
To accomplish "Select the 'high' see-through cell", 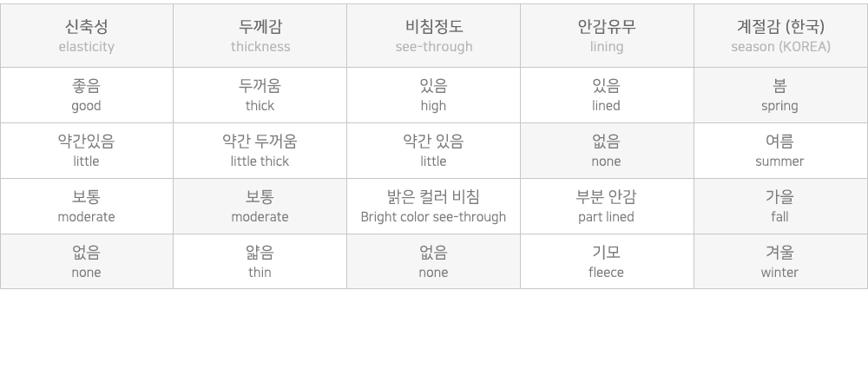I will coord(434,96).
